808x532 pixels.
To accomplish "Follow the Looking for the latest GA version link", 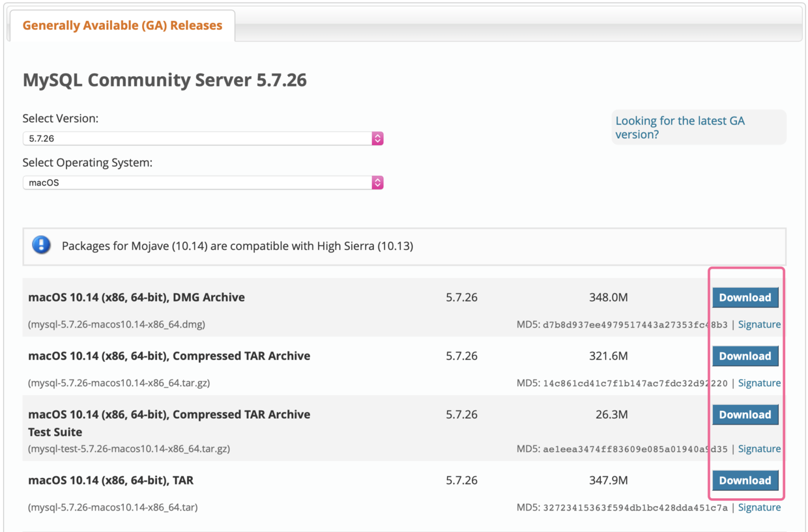I will click(680, 127).
